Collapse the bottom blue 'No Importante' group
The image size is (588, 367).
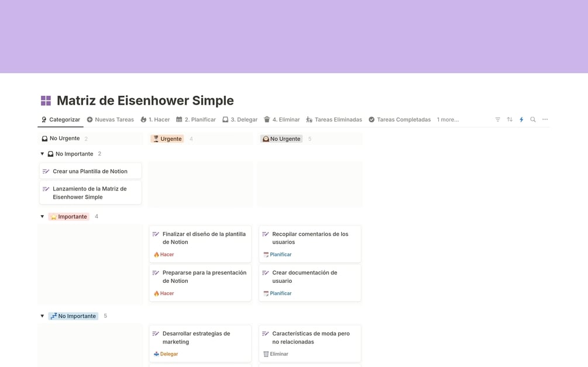click(42, 316)
